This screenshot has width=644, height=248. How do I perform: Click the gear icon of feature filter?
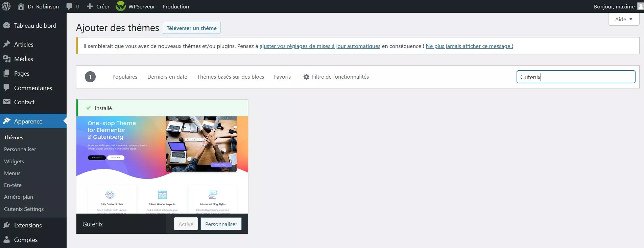(x=306, y=77)
